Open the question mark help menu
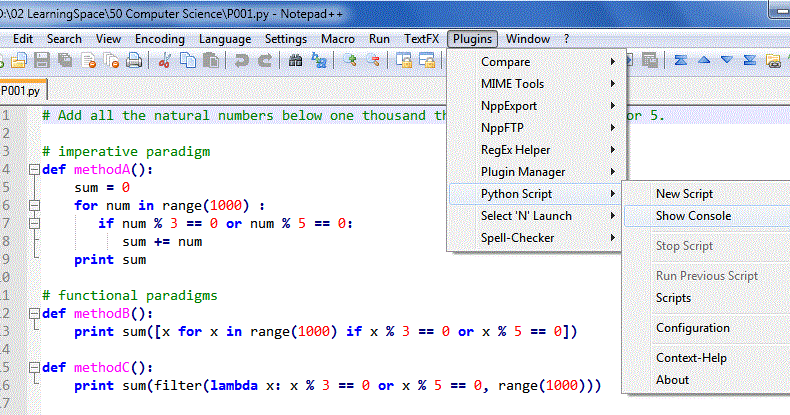The image size is (790, 415). click(566, 39)
